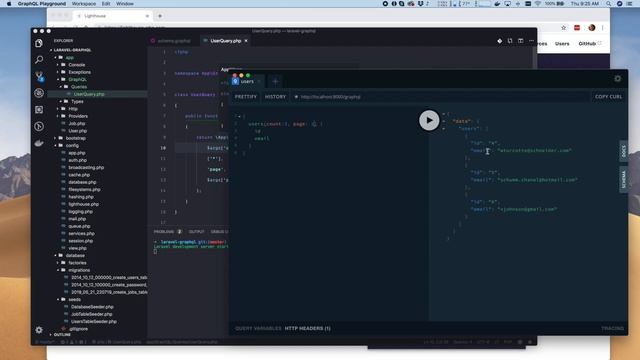640x360 pixels.
Task: Open editor more actions ellipsis
Action: [x=531, y=41]
